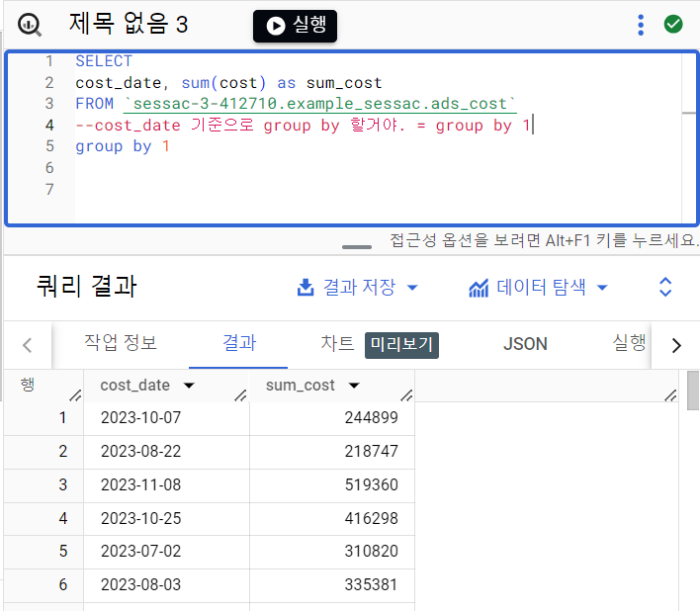Click the 미리보기 badge

(x=401, y=345)
